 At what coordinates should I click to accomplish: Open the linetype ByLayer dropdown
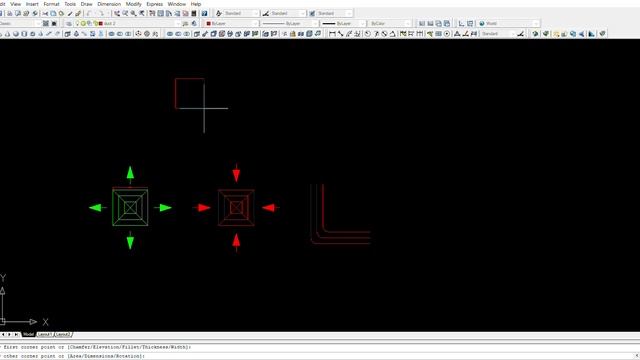pos(289,24)
